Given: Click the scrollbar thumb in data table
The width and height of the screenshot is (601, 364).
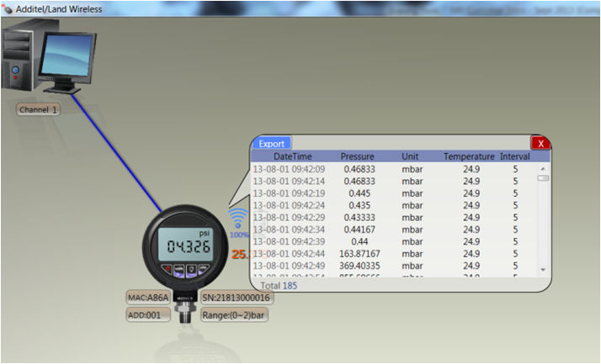Looking at the screenshot, I should pyautogui.click(x=543, y=177).
